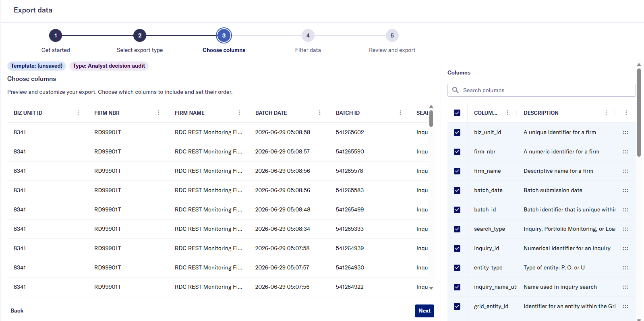Grab drag handle for inquiry_id row
644x321 pixels.
pyautogui.click(x=625, y=248)
